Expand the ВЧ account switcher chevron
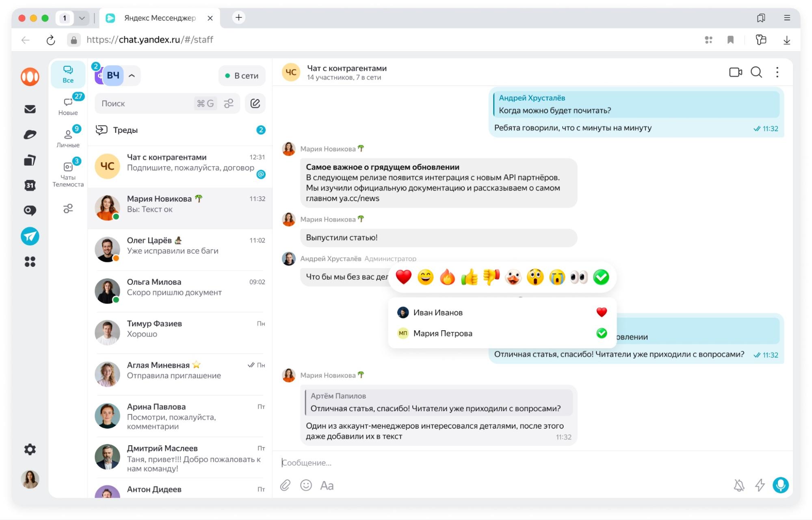Viewport: 812px width, 520px height. click(x=132, y=76)
